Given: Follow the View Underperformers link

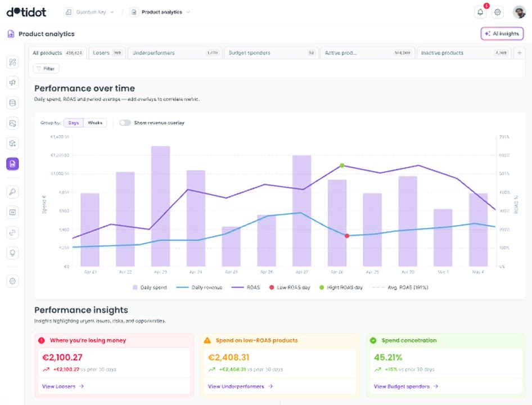Looking at the screenshot, I should [x=240, y=386].
